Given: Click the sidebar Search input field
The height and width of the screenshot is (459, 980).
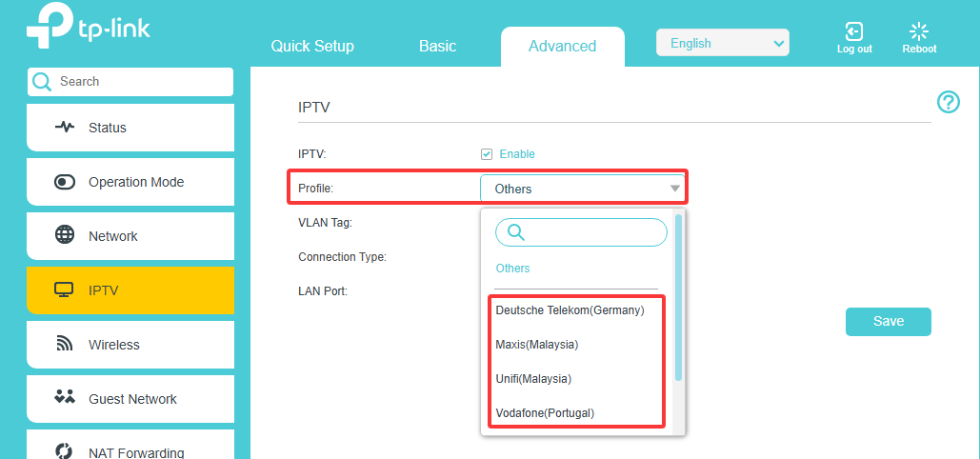Looking at the screenshot, I should click(x=130, y=81).
